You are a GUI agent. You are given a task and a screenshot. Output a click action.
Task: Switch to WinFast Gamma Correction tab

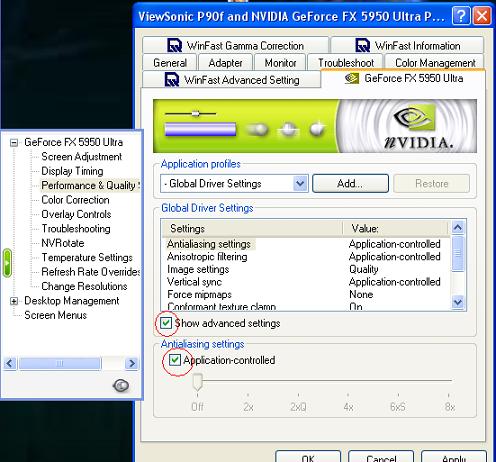point(235,45)
